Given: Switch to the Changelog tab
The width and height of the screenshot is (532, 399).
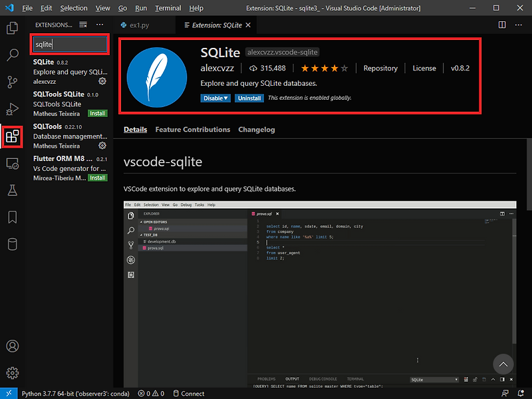Looking at the screenshot, I should (x=257, y=129).
